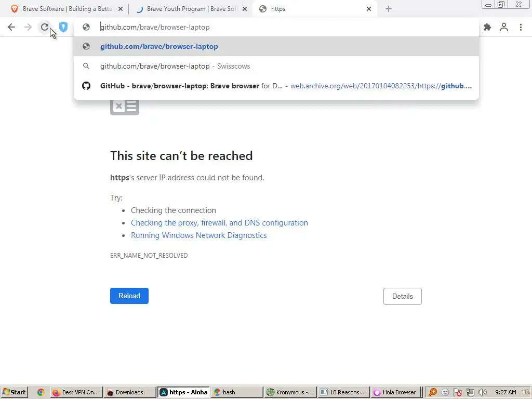Click the globe icon in the address bar
The height and width of the screenshot is (399, 532).
point(86,27)
